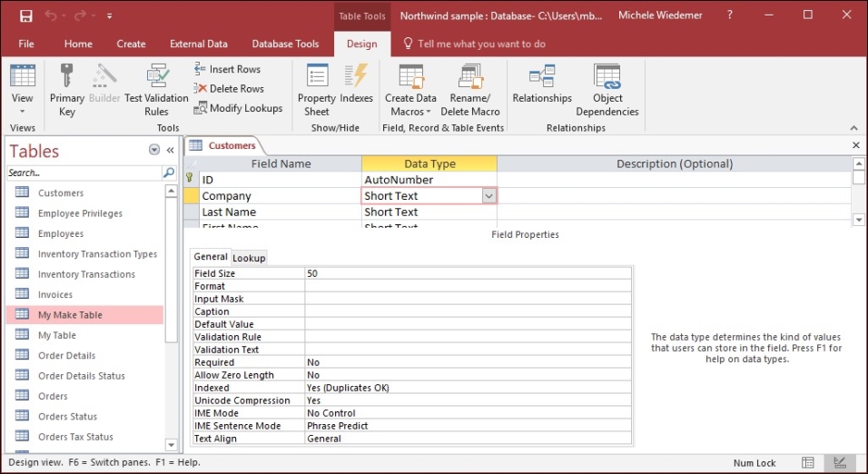The image size is (868, 474).
Task: Open Indexes lightning icon
Action: tap(357, 84)
